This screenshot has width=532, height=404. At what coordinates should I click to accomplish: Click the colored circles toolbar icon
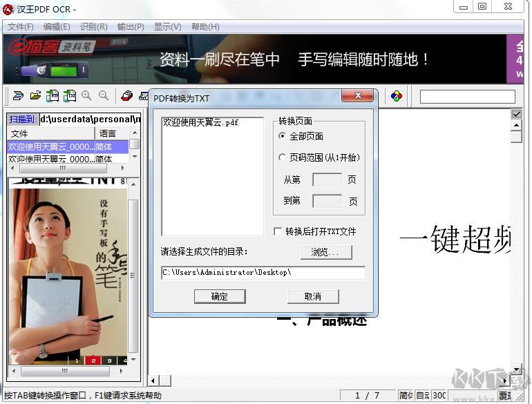(396, 96)
